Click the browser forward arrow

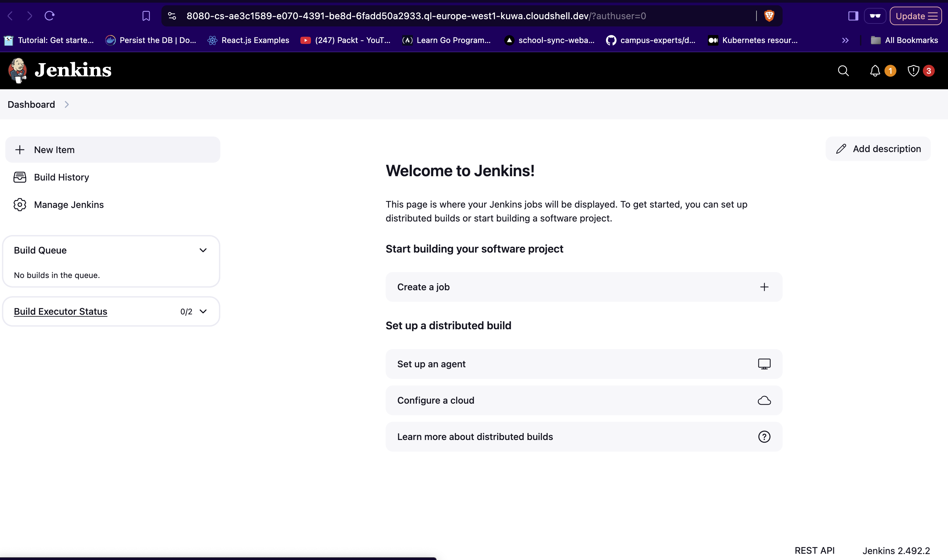coord(29,16)
